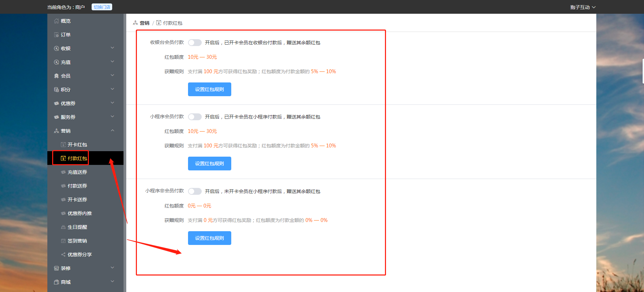Click the breadcrumb 付款红包 icon
Screen dimensions: 644x292
pos(159,23)
